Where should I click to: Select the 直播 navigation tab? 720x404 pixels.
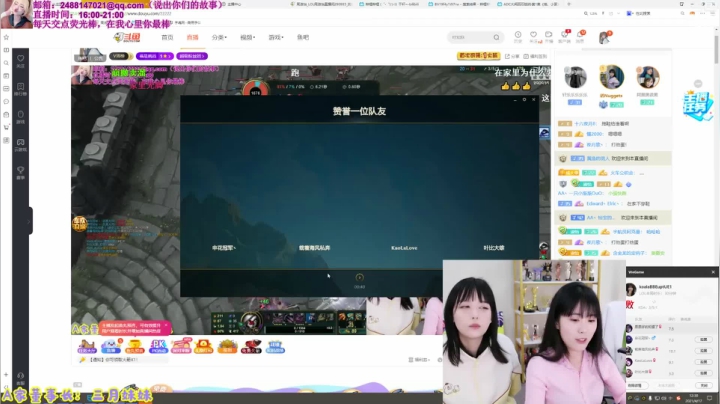click(x=192, y=37)
